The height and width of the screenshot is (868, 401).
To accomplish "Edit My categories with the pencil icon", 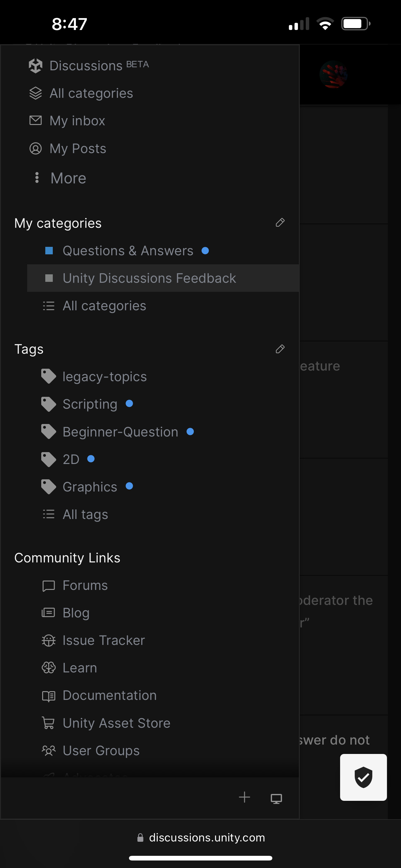I will click(x=280, y=223).
